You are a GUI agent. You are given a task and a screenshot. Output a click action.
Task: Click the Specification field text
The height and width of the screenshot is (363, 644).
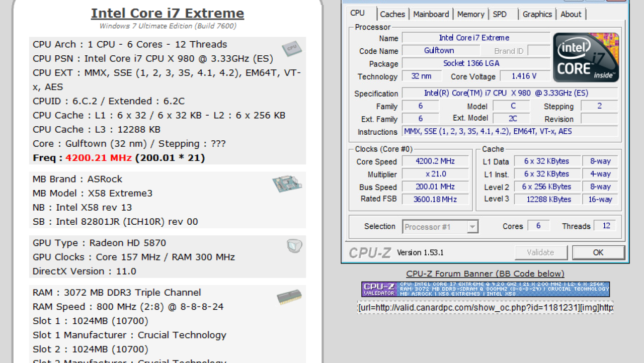click(x=510, y=93)
